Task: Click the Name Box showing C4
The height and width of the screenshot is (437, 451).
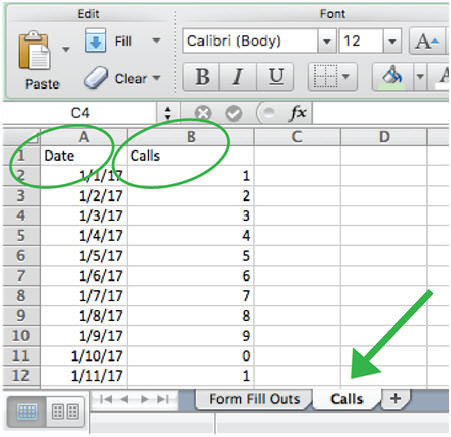Action: 80,113
